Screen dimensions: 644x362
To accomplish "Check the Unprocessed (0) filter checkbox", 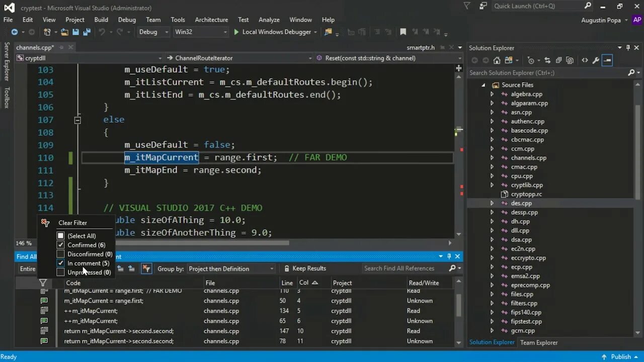I will coord(61,272).
